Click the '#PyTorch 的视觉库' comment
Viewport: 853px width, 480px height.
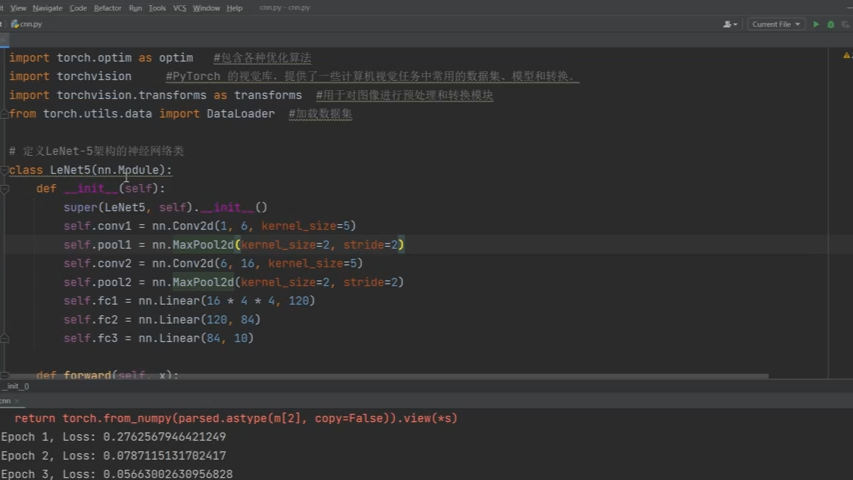372,76
